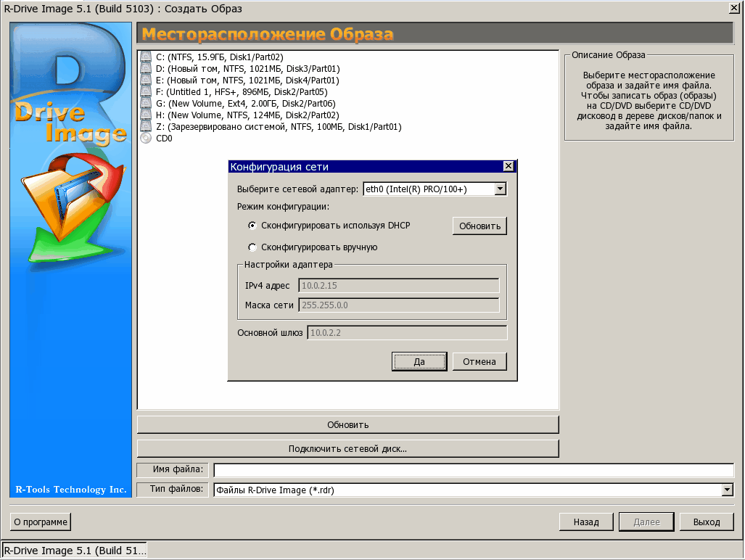Viewport: 745px width, 560px height.
Task: Select H: (New Volume, NTFS, 124МБ) row
Action: pos(247,115)
